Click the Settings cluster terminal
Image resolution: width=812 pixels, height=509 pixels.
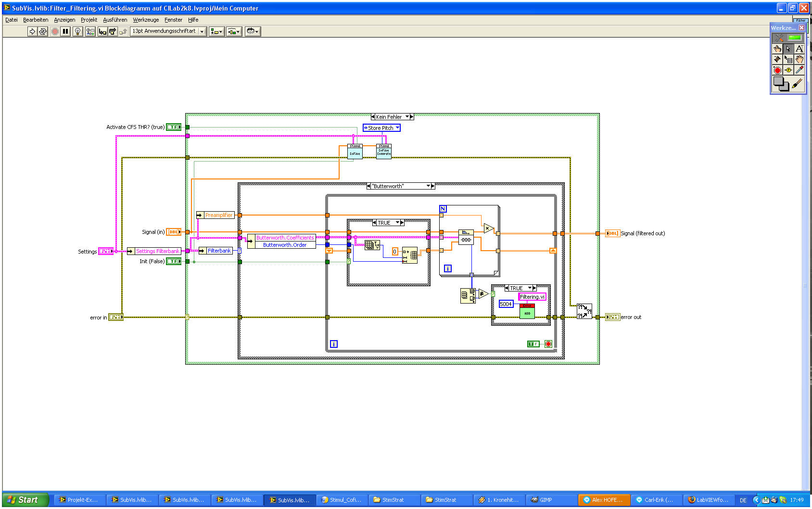(106, 251)
